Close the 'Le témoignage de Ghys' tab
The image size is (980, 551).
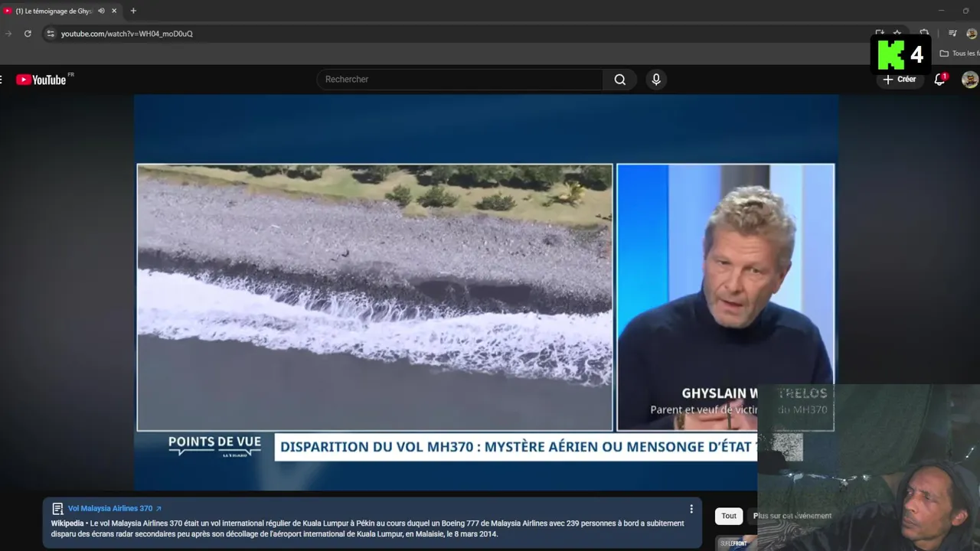(x=114, y=11)
